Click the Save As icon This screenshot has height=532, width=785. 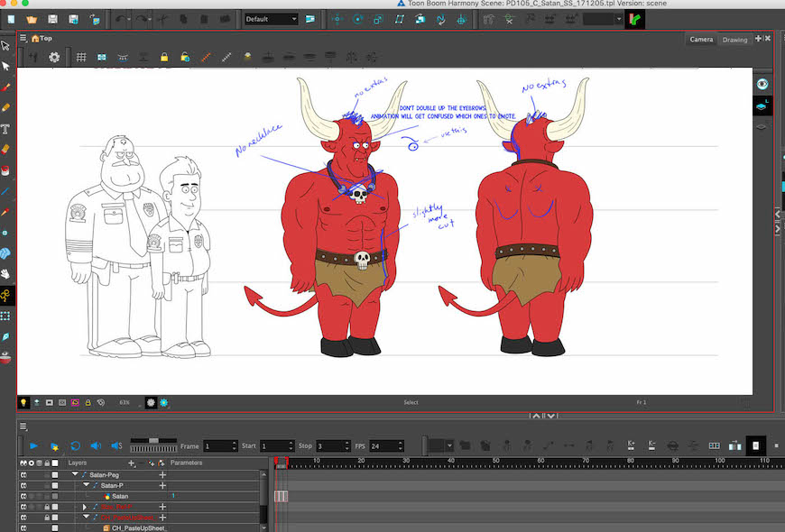point(73,20)
